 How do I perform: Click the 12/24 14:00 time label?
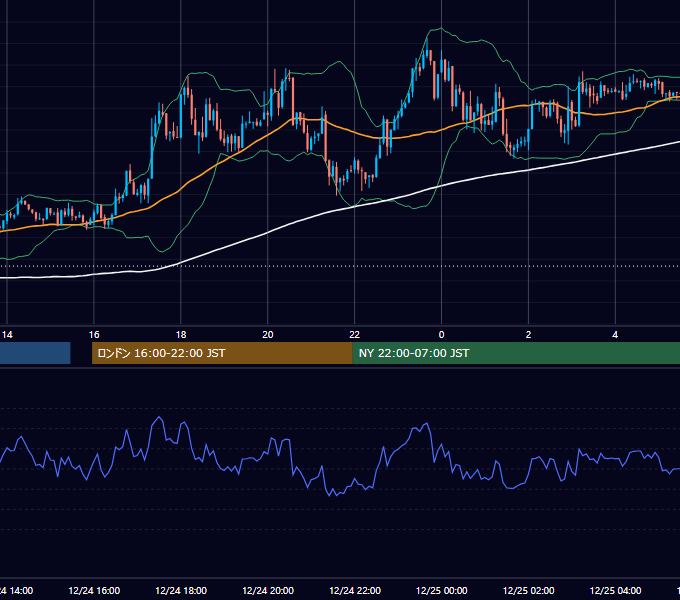pyautogui.click(x=16, y=590)
